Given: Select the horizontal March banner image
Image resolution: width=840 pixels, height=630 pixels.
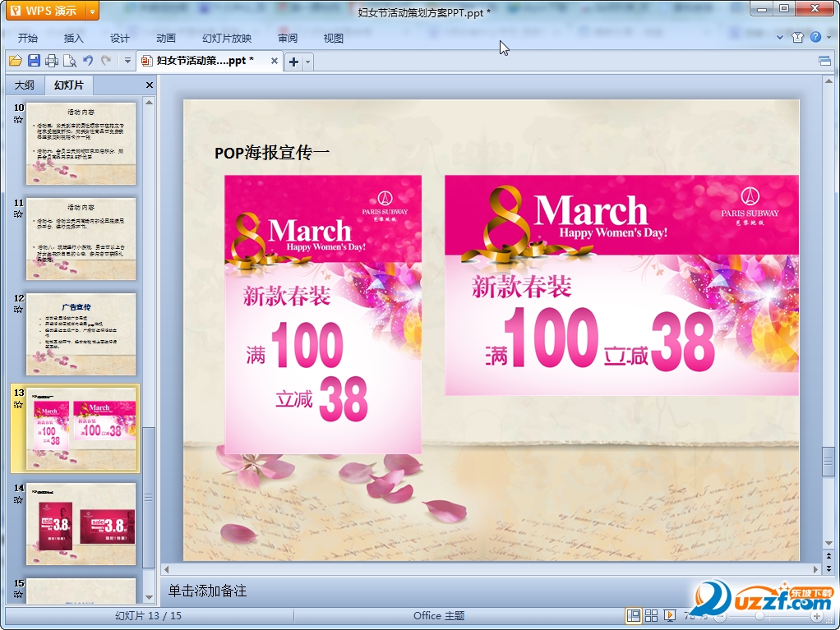Looking at the screenshot, I should [621, 285].
